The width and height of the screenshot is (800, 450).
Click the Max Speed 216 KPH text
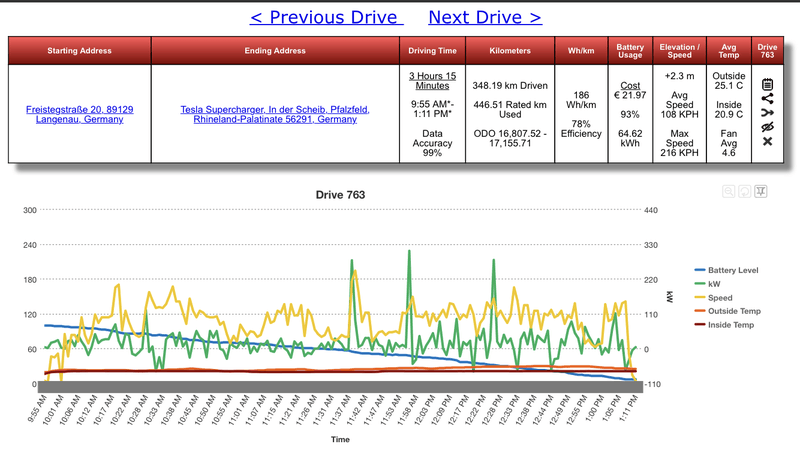[x=679, y=143]
